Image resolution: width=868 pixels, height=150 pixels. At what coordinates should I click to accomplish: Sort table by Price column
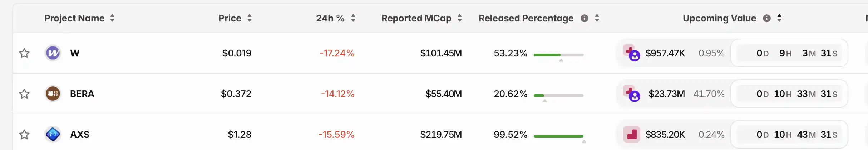coord(250,18)
